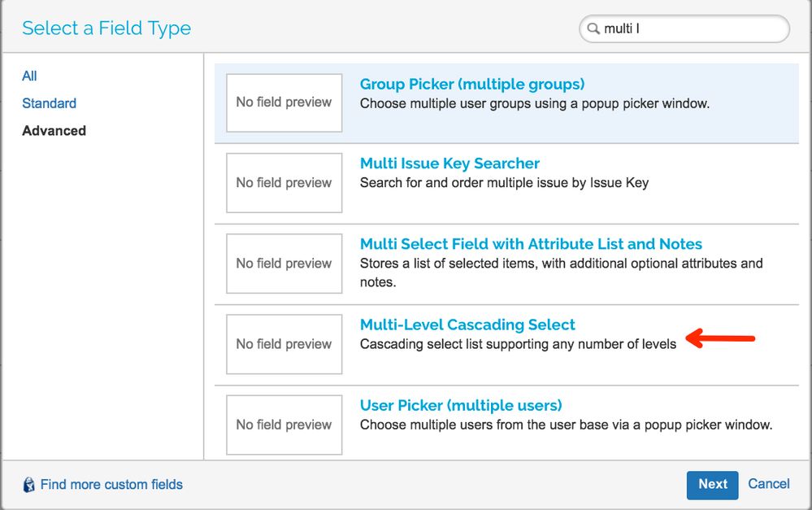Click User Picker preview thumbnail
The width and height of the screenshot is (812, 510).
[284, 425]
